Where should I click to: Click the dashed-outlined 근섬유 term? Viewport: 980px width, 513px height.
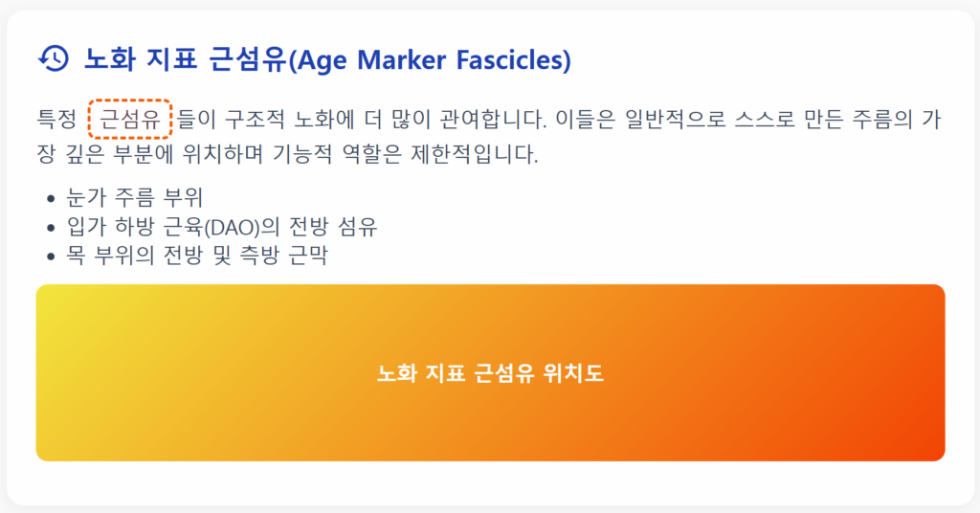tap(130, 119)
